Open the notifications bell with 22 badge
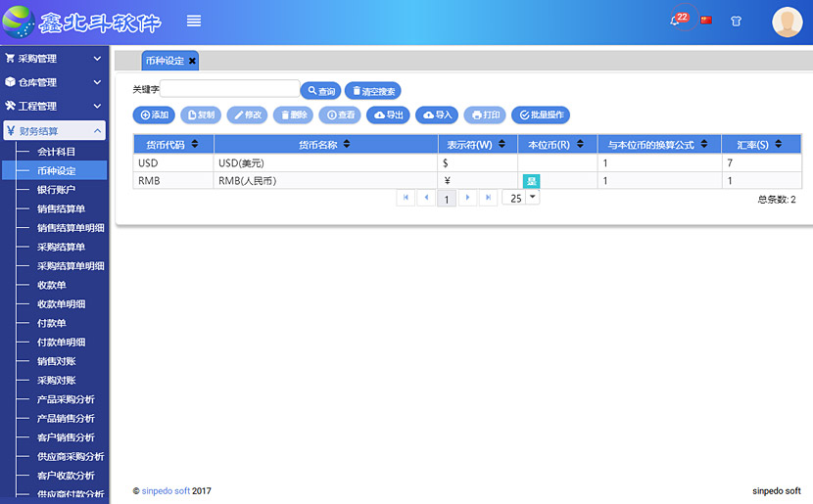813x504 pixels. [x=679, y=20]
